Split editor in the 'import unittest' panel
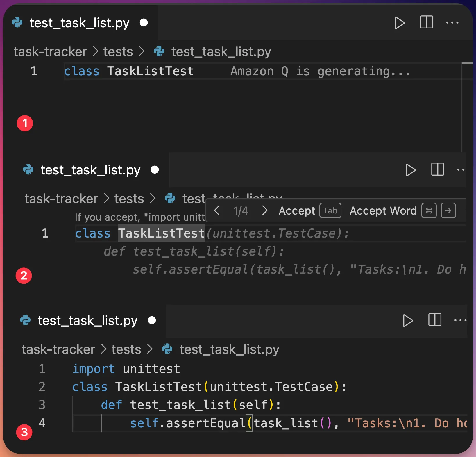 tap(435, 320)
